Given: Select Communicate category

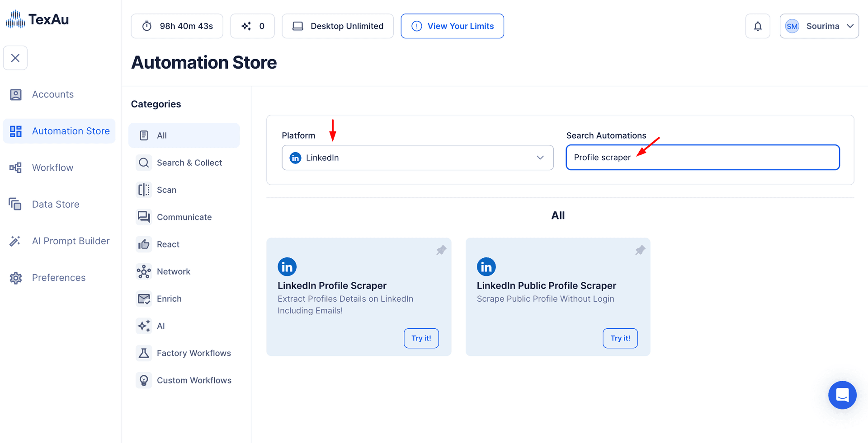Looking at the screenshot, I should pos(184,217).
